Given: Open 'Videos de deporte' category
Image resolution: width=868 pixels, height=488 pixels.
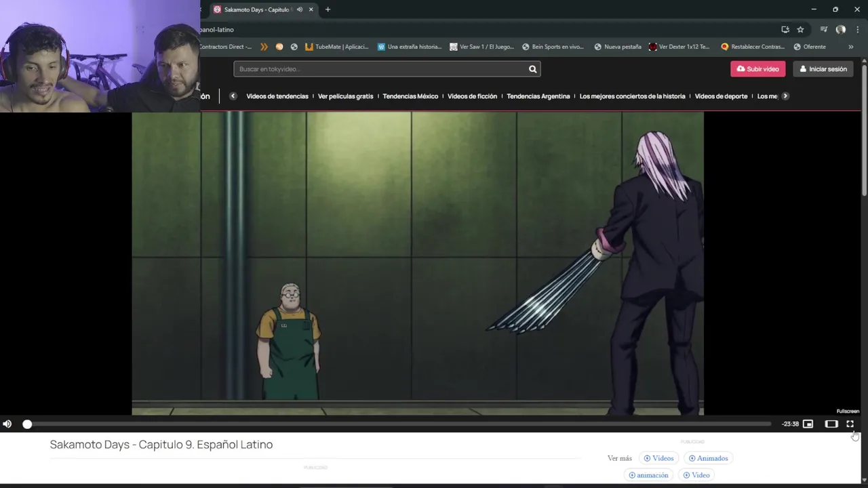Looking at the screenshot, I should (x=721, y=96).
